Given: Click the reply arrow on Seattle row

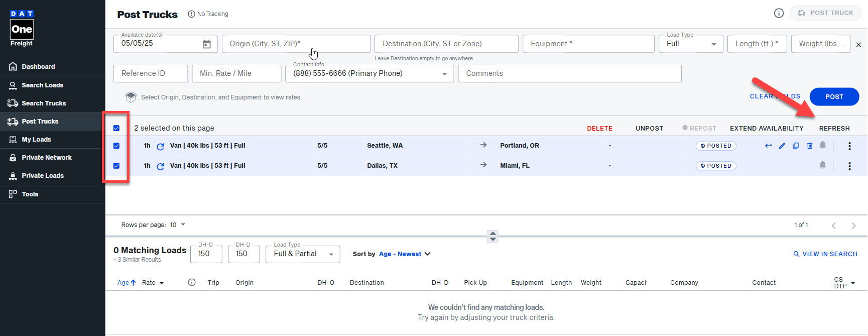Looking at the screenshot, I should [x=768, y=146].
